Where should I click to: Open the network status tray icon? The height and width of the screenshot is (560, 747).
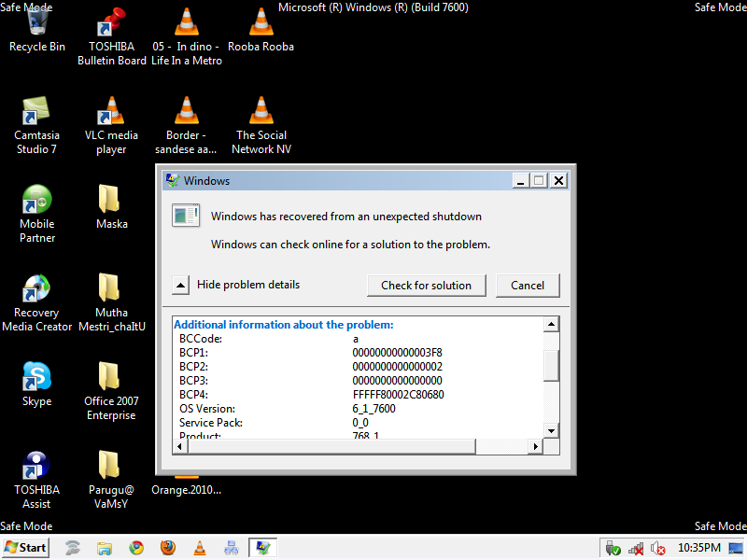636,549
